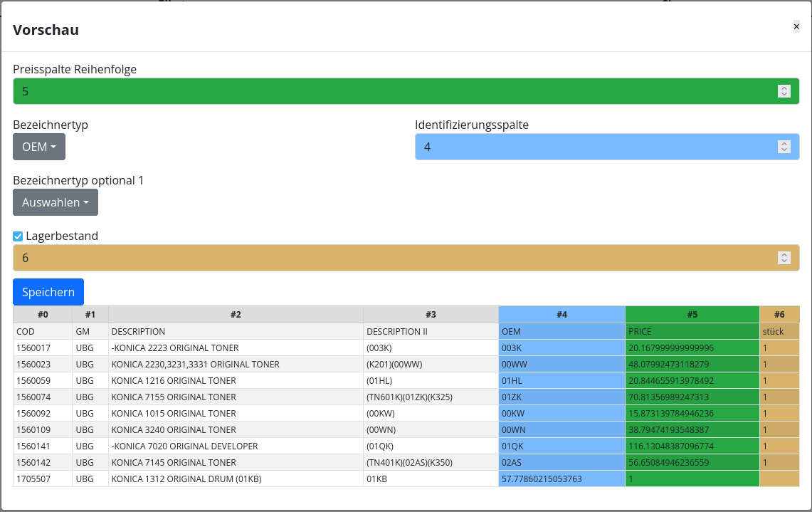Click the Preisspalte Reihenfolge stepper arrows

point(784,91)
